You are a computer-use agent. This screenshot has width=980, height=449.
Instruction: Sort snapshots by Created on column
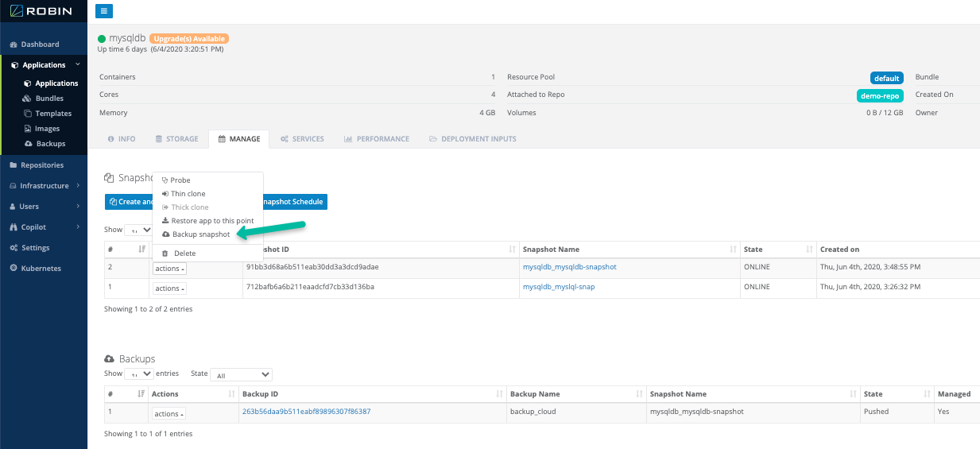[898, 250]
